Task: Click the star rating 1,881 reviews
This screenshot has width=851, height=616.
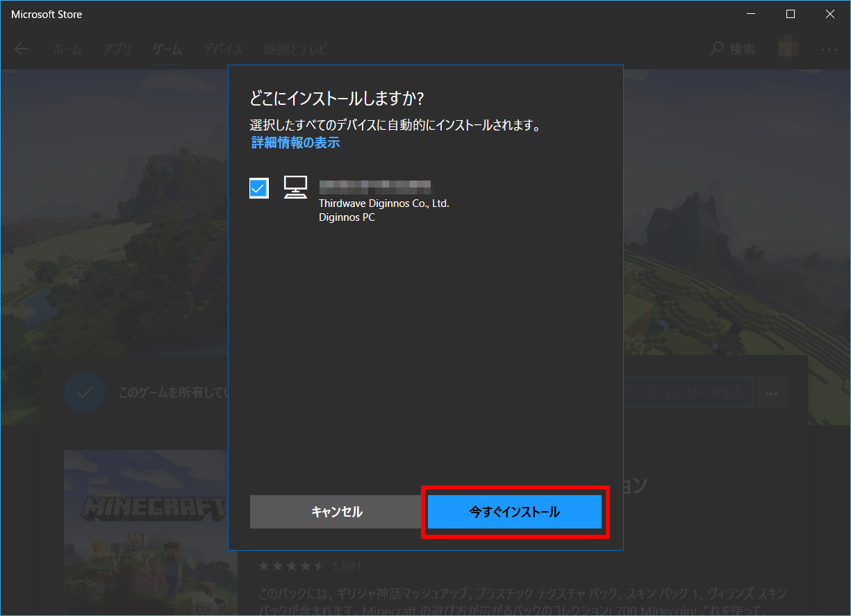Action: [310, 567]
